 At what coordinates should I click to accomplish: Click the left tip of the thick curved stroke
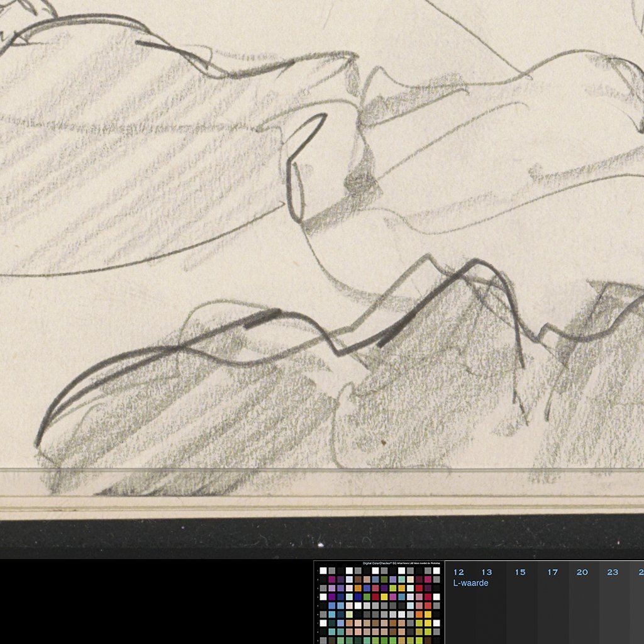pos(38,443)
